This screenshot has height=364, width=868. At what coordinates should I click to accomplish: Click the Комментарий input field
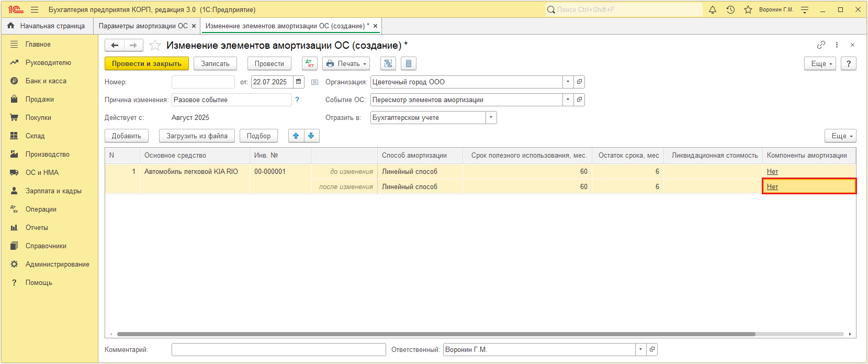pyautogui.click(x=279, y=349)
